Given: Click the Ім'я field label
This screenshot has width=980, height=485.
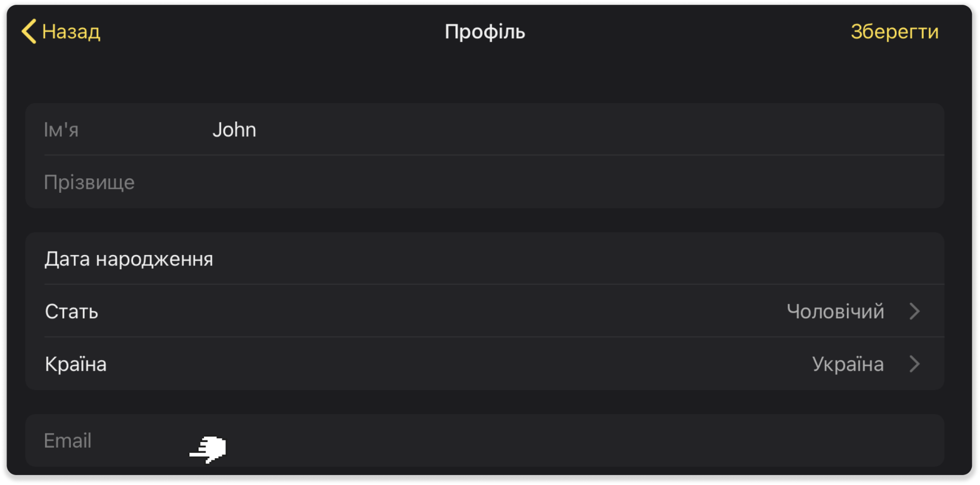Looking at the screenshot, I should [x=61, y=130].
